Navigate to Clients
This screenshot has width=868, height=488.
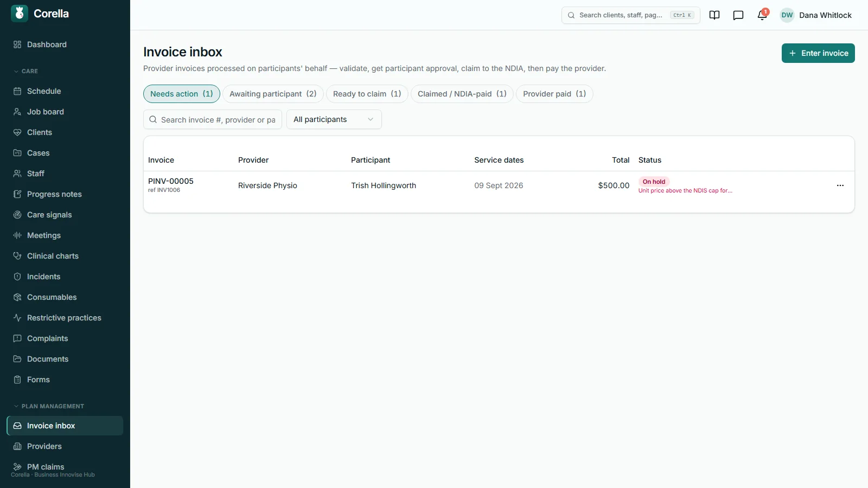(65, 132)
